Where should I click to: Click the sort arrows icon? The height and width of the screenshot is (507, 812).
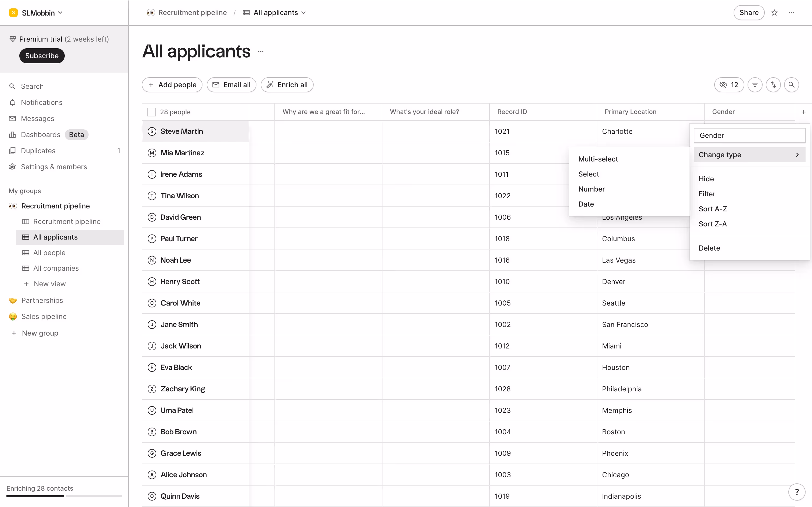tap(773, 85)
